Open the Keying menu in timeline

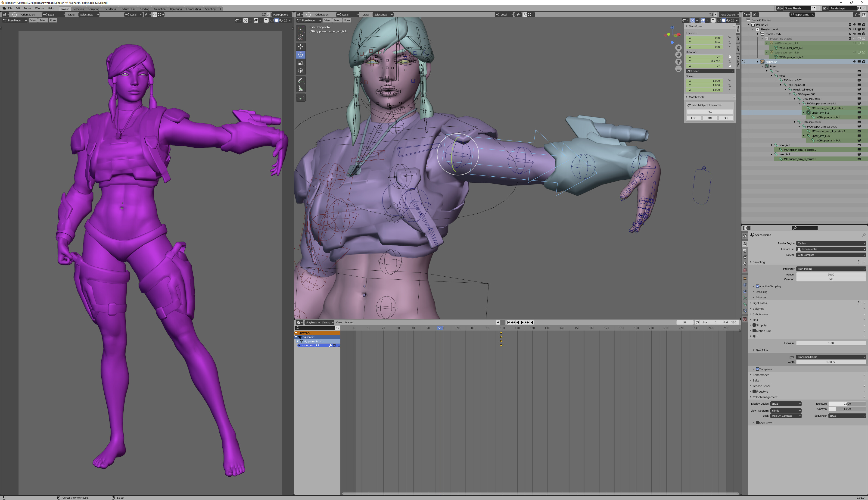pos(327,322)
